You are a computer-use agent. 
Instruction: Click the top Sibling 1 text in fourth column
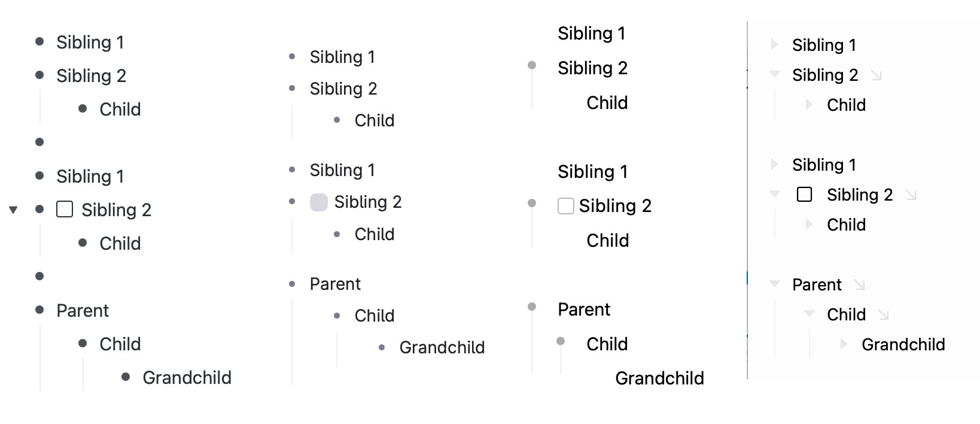tap(824, 45)
